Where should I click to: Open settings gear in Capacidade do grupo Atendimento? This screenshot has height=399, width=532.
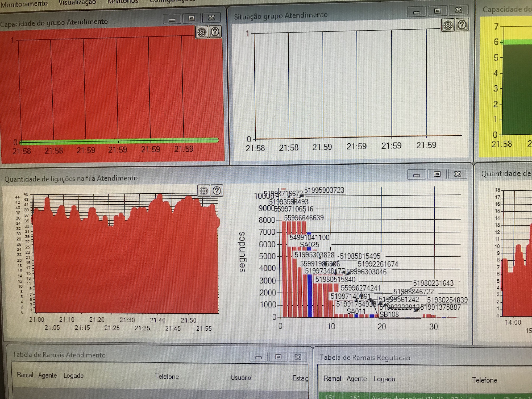point(202,32)
